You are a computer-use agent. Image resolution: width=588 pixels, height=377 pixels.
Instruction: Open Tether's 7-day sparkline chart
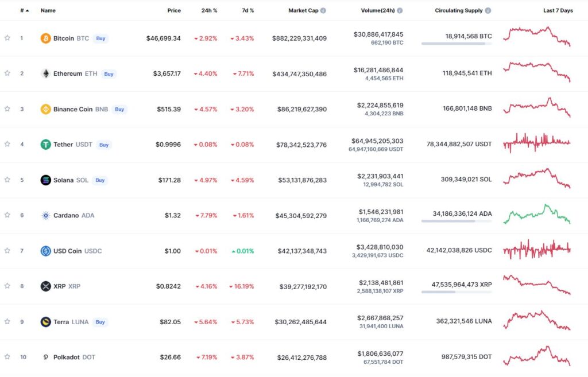click(537, 143)
